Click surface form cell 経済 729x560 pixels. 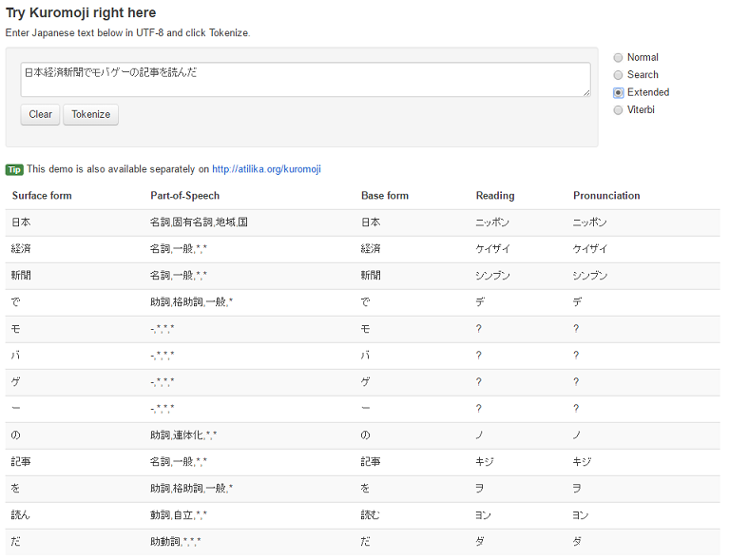[x=21, y=249]
